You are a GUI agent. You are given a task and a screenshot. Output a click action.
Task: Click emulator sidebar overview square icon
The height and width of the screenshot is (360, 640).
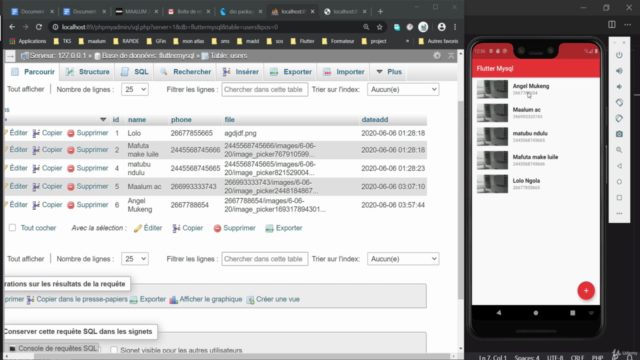coord(619,198)
